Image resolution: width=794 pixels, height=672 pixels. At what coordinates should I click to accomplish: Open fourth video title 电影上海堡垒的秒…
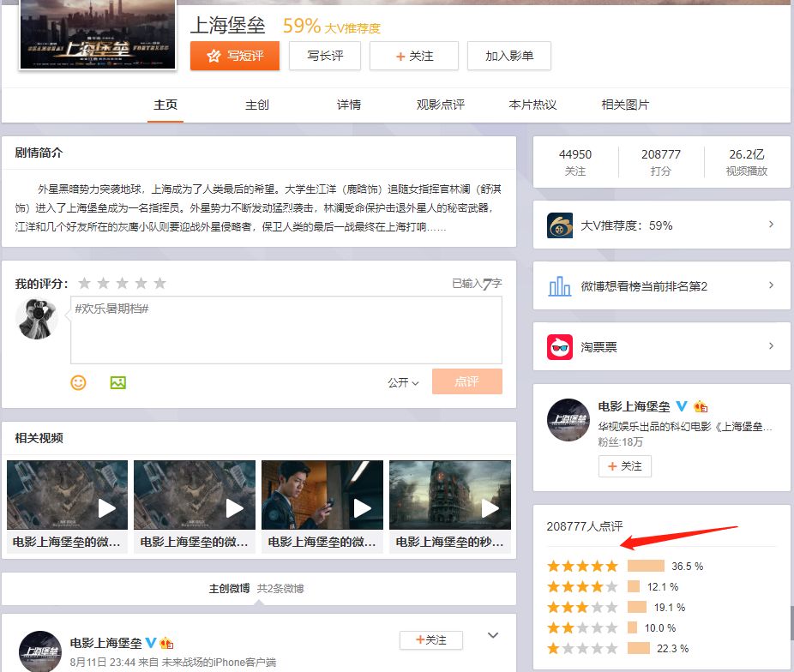pyautogui.click(x=449, y=542)
